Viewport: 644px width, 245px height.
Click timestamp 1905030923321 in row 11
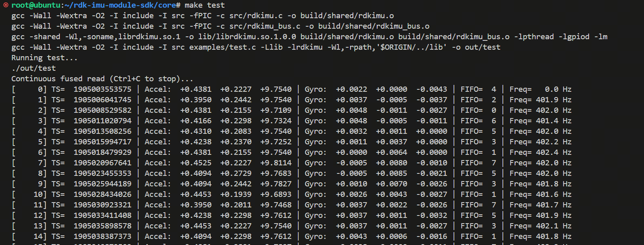(103, 205)
